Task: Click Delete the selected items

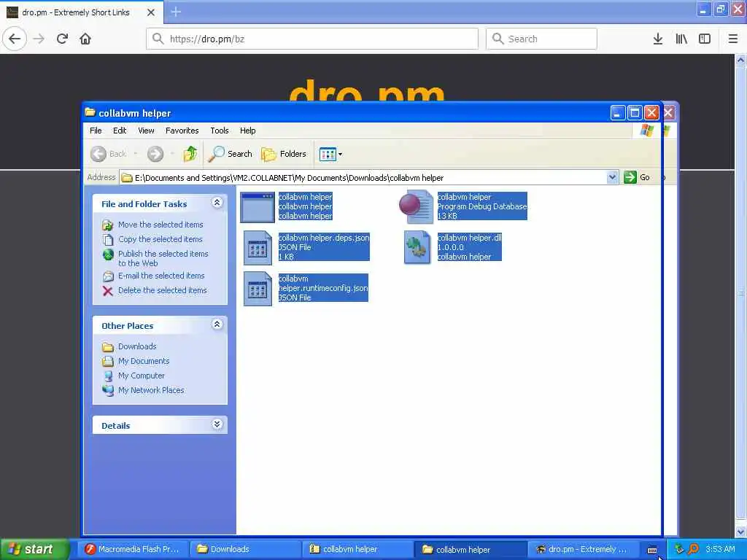Action: (162, 290)
